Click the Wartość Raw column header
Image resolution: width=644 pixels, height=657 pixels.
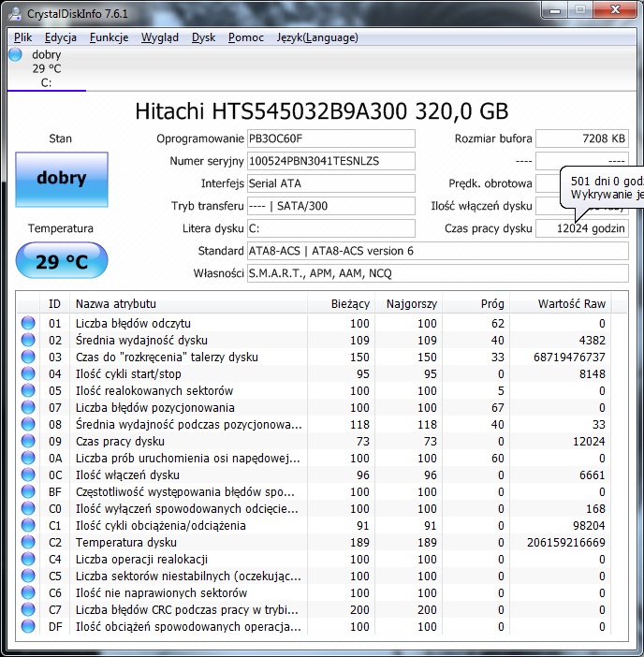tap(560, 304)
